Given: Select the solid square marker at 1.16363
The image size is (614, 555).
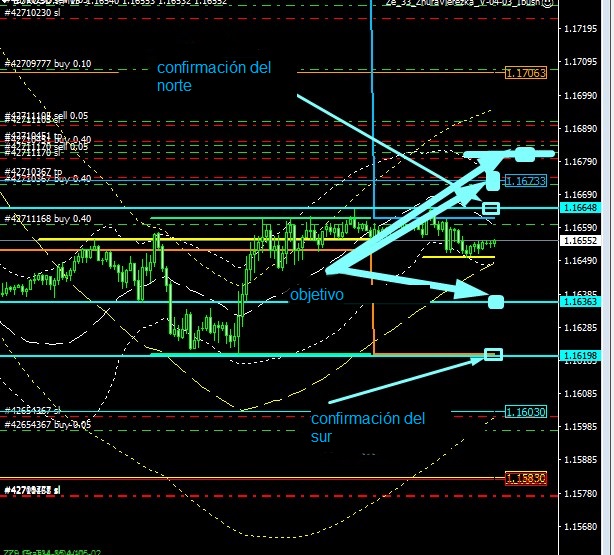Looking at the screenshot, I should pos(495,302).
